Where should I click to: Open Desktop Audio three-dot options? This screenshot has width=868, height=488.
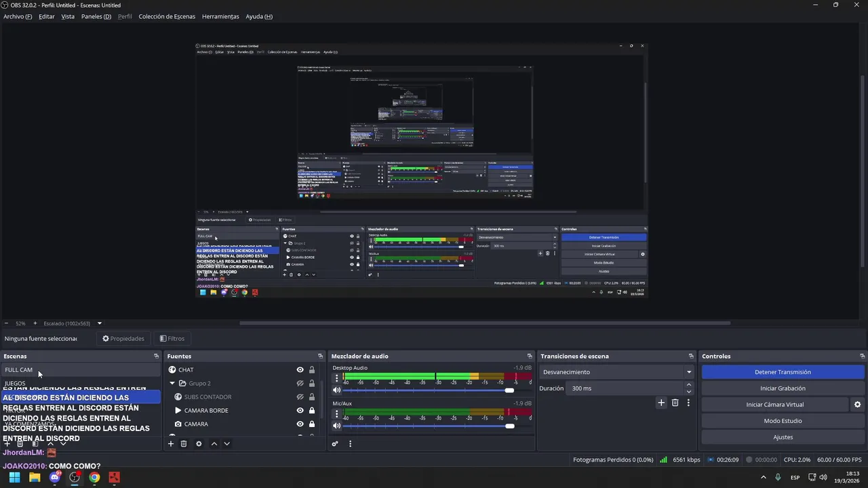[x=336, y=378]
